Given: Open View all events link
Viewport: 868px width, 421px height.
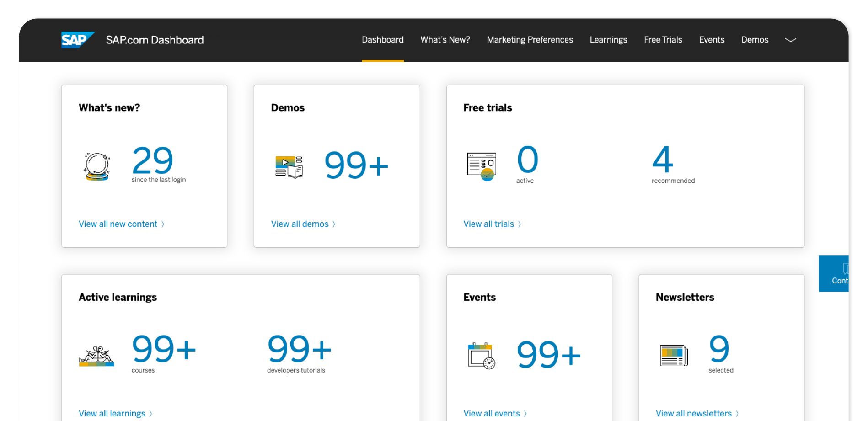Looking at the screenshot, I should coord(495,414).
